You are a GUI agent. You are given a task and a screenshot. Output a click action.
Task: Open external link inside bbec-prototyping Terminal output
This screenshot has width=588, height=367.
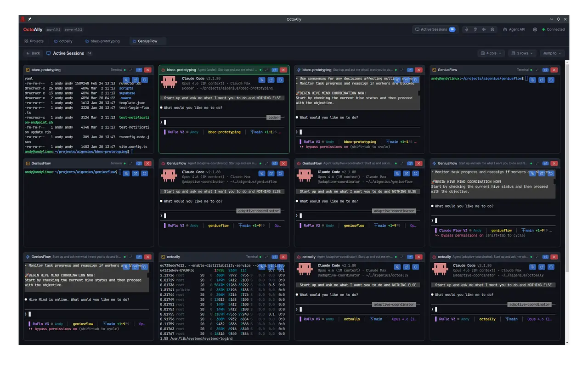[135, 80]
